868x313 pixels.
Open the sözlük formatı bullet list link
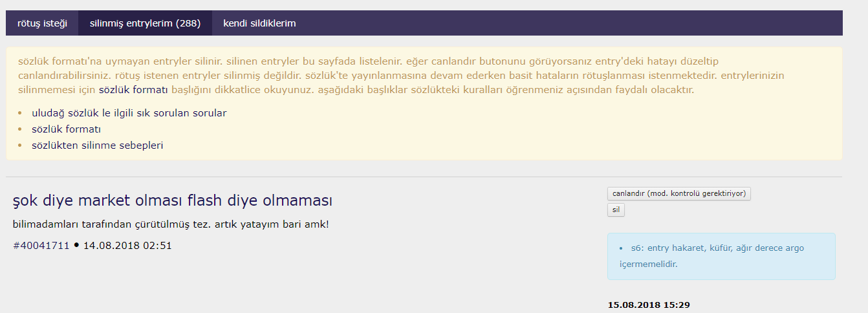[x=66, y=129]
